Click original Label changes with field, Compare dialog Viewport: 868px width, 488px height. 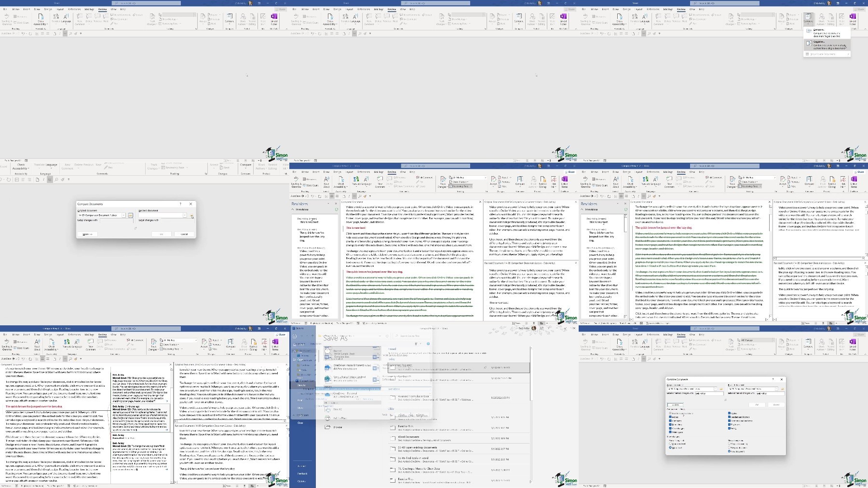[117, 221]
